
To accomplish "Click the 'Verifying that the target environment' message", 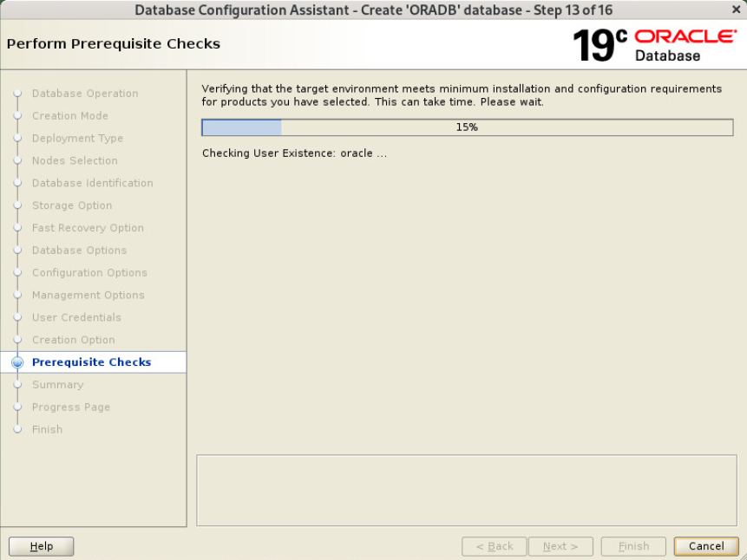I will click(x=462, y=95).
